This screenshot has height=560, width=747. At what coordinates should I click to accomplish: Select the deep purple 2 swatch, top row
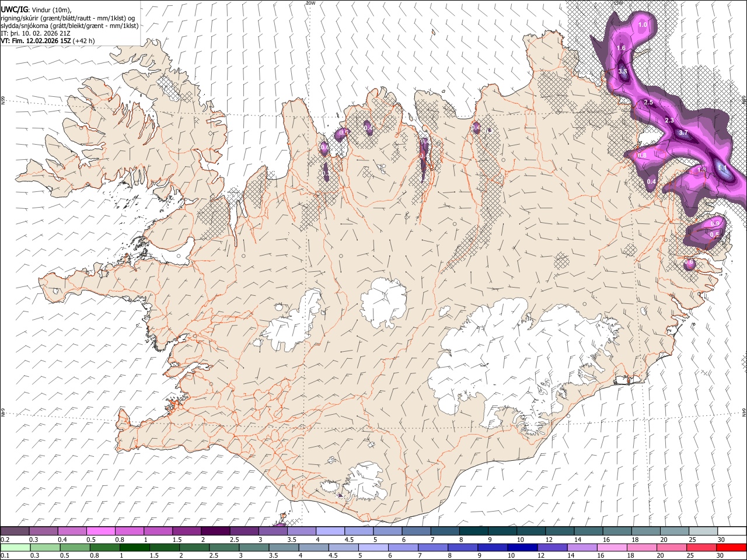pos(215,531)
